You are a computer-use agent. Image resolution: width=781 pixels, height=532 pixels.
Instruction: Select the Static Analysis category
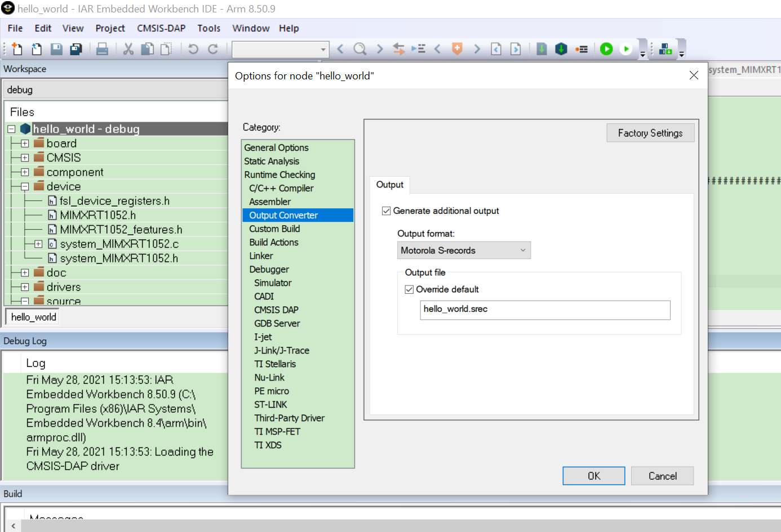tap(272, 161)
